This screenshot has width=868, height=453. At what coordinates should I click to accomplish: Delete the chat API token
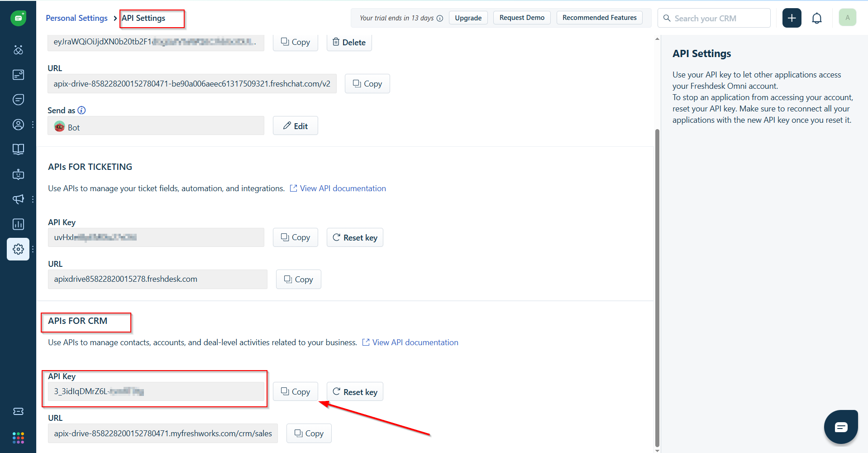(x=349, y=42)
